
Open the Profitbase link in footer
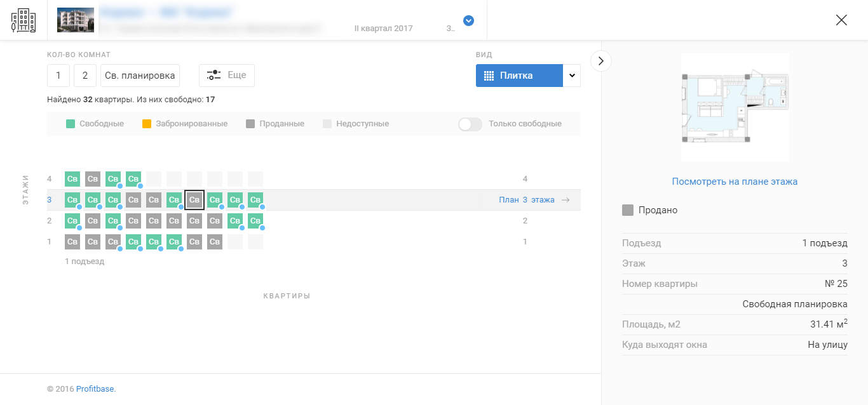pyautogui.click(x=96, y=389)
